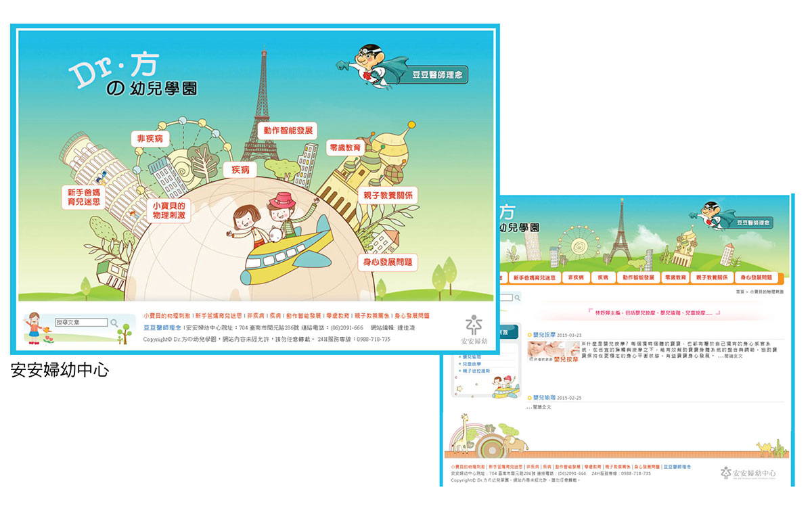This screenshot has width=812, height=508.
Task: Go to 首頁 in the inner page breadcrumb
Action: (740, 292)
